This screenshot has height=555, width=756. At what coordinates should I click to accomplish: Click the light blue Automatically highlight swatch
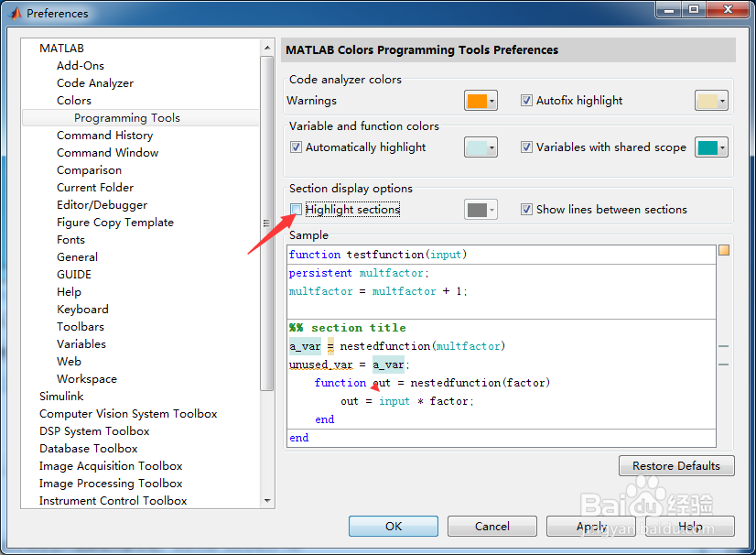pyautogui.click(x=477, y=147)
